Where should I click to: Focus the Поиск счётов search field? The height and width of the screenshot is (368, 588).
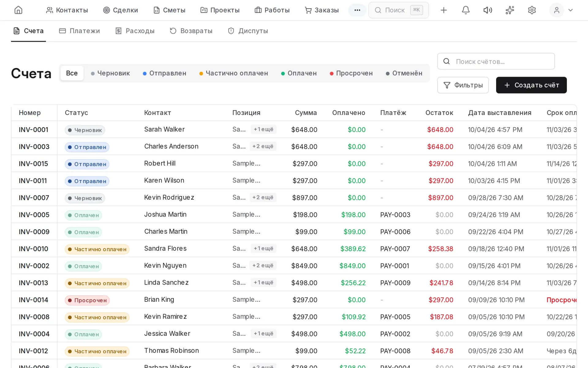tap(496, 61)
